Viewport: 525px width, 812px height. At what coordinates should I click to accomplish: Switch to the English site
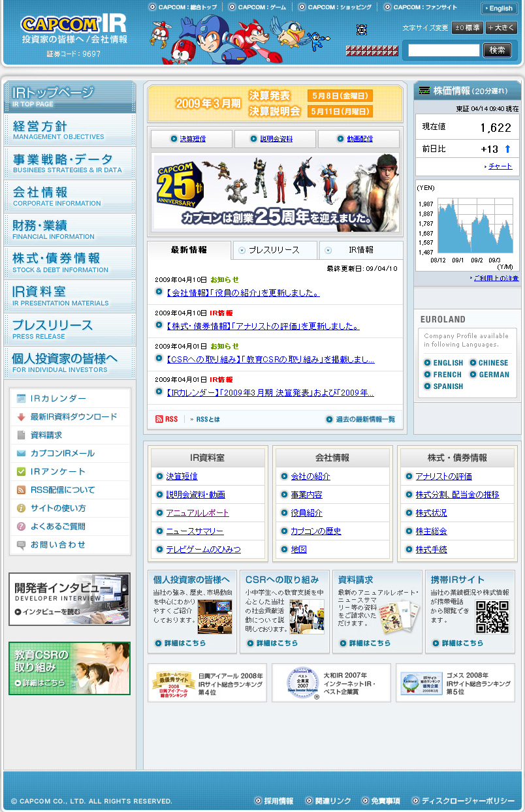499,8
